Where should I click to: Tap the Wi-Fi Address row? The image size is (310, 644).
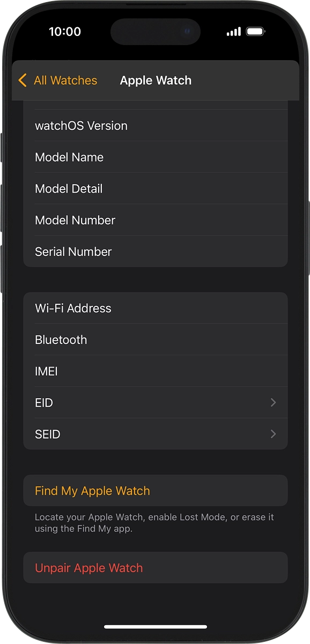coord(156,308)
